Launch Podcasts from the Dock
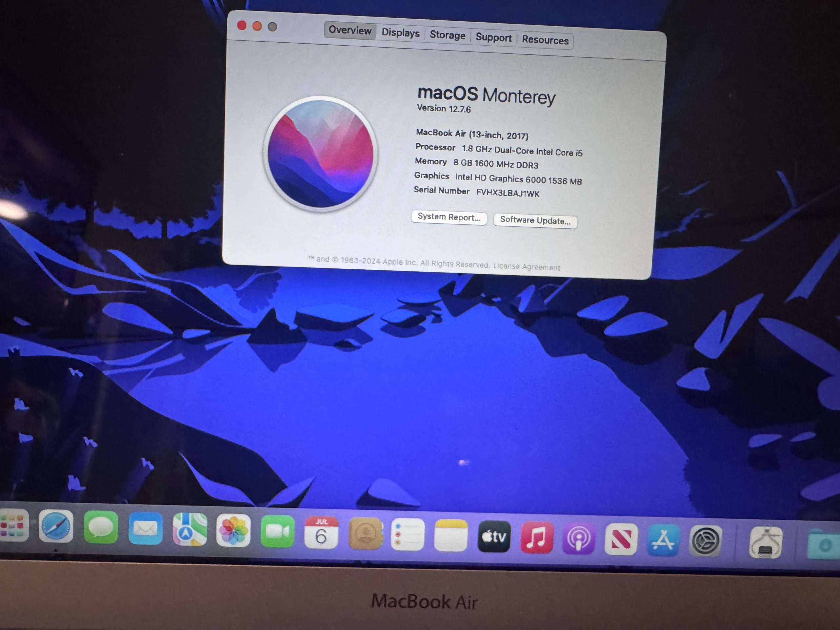This screenshot has height=630, width=840. pyautogui.click(x=578, y=538)
